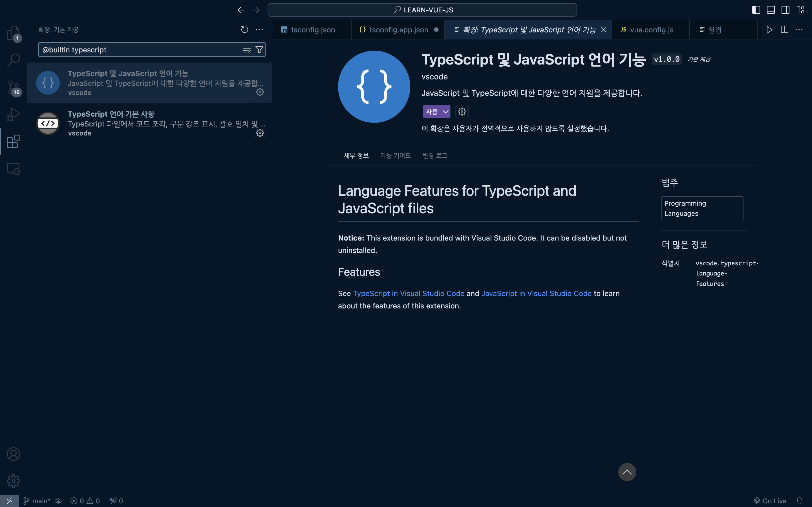Viewport: 812px width, 507px height.
Task: Toggle secondary side bar layout button
Action: point(785,10)
